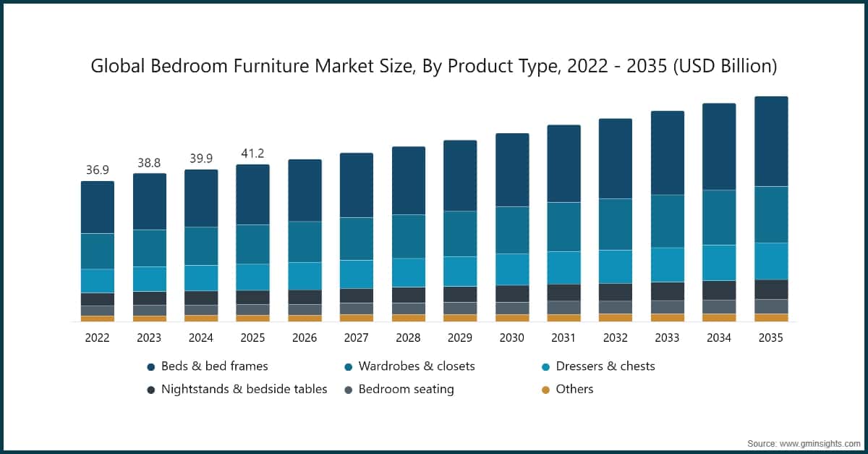Select the Nightstands & bedside tables legend marker
868x454 pixels.
click(150, 390)
